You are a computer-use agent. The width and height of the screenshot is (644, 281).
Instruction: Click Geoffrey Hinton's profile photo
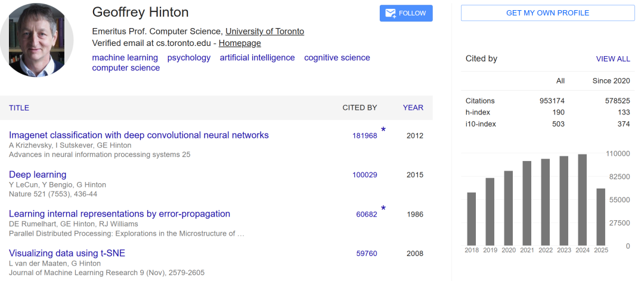pyautogui.click(x=37, y=40)
